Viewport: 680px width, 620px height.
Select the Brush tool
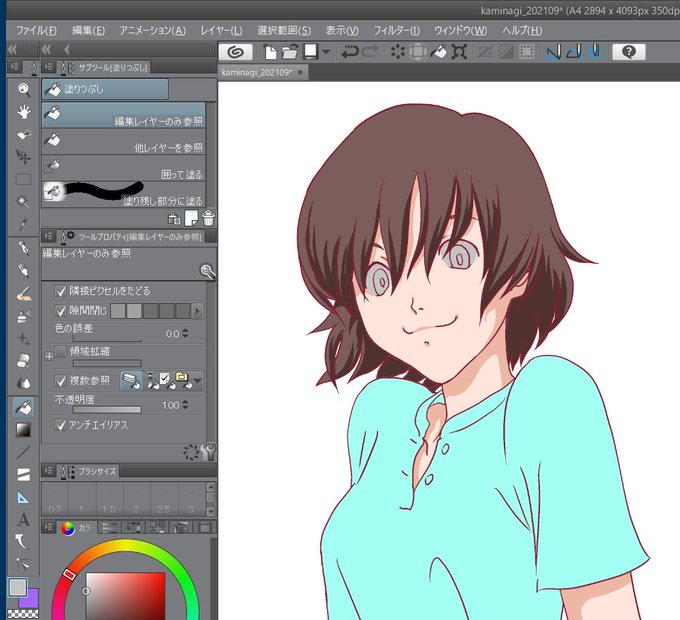click(x=23, y=294)
